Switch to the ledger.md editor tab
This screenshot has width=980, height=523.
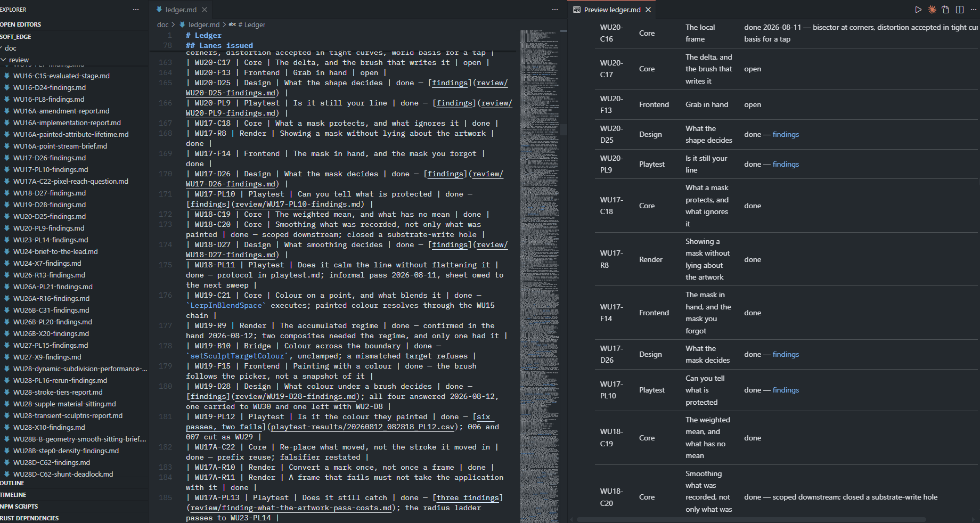pyautogui.click(x=181, y=10)
